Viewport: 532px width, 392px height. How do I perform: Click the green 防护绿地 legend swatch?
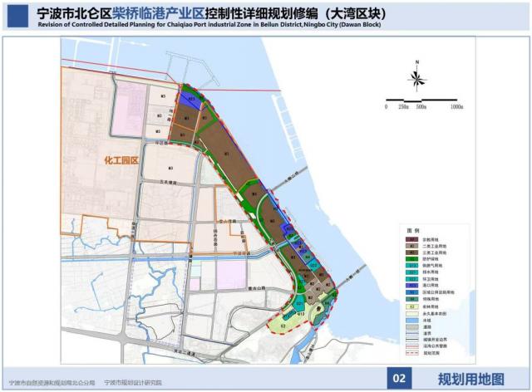click(x=410, y=261)
